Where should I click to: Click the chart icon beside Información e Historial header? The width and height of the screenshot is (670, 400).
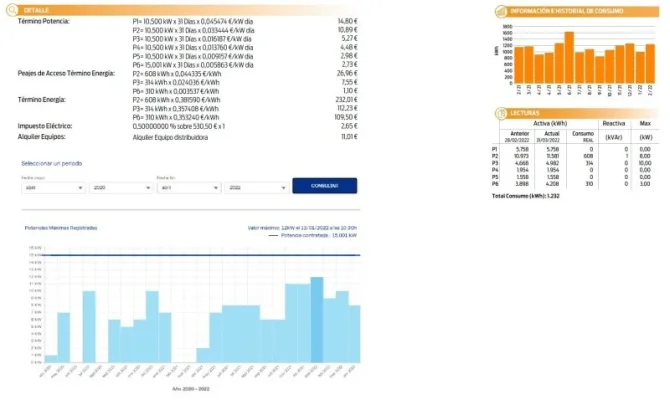point(501,11)
